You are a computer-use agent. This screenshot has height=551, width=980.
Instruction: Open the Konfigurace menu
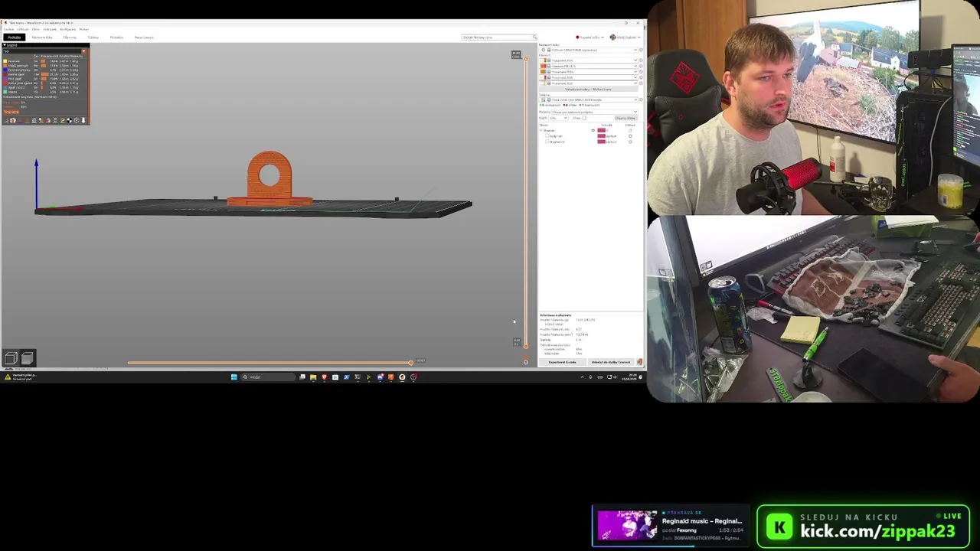pos(67,29)
